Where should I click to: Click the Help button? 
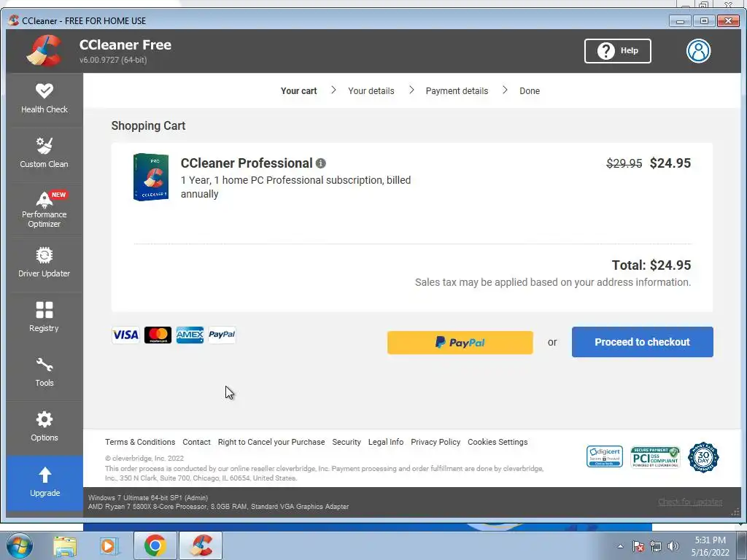point(617,50)
